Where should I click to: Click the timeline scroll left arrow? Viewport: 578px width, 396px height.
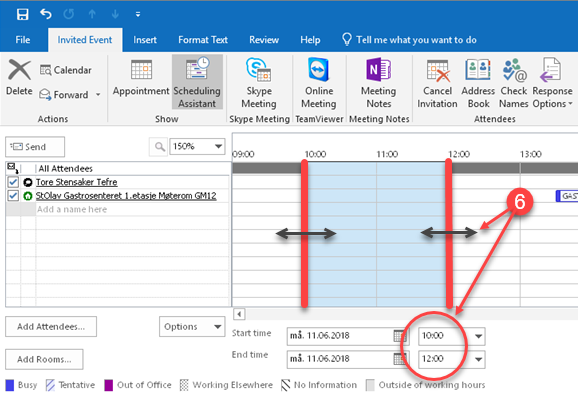pos(239,314)
